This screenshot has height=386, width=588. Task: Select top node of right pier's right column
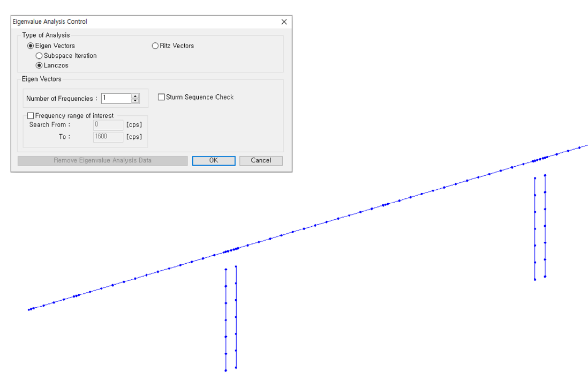545,175
